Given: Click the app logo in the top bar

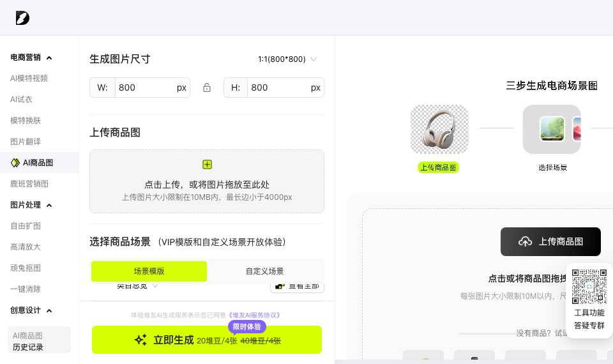Looking at the screenshot, I should (22, 18).
